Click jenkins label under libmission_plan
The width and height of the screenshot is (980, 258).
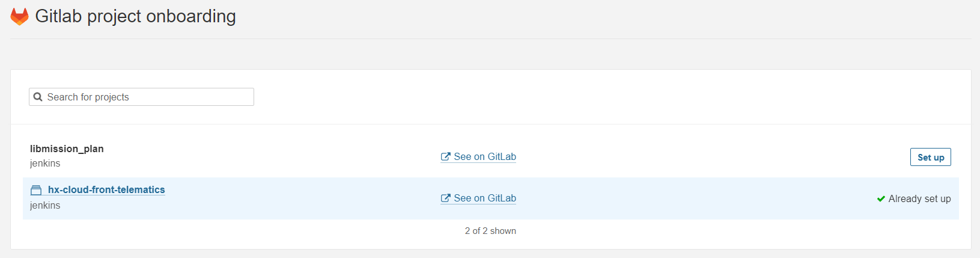(45, 163)
